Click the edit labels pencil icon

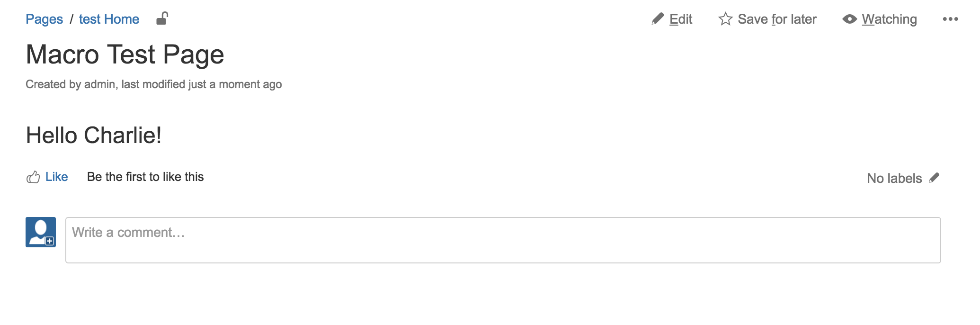pyautogui.click(x=934, y=178)
